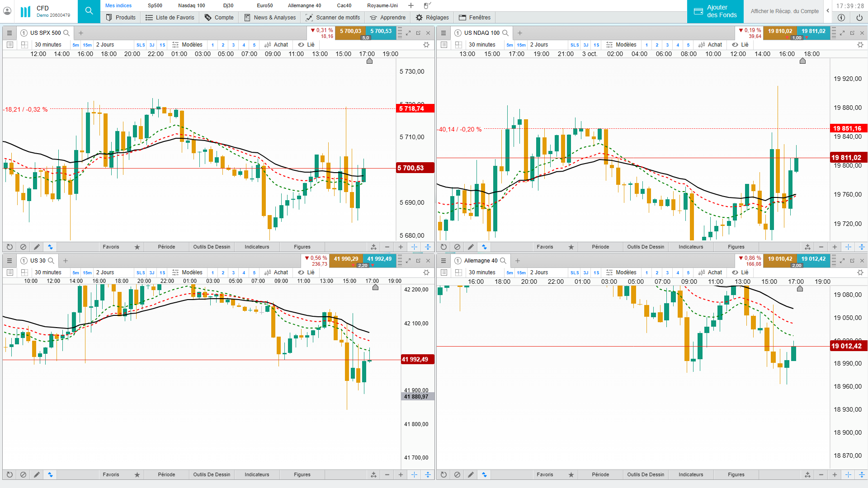
Task: Open the main search magnifier button
Action: 89,11
